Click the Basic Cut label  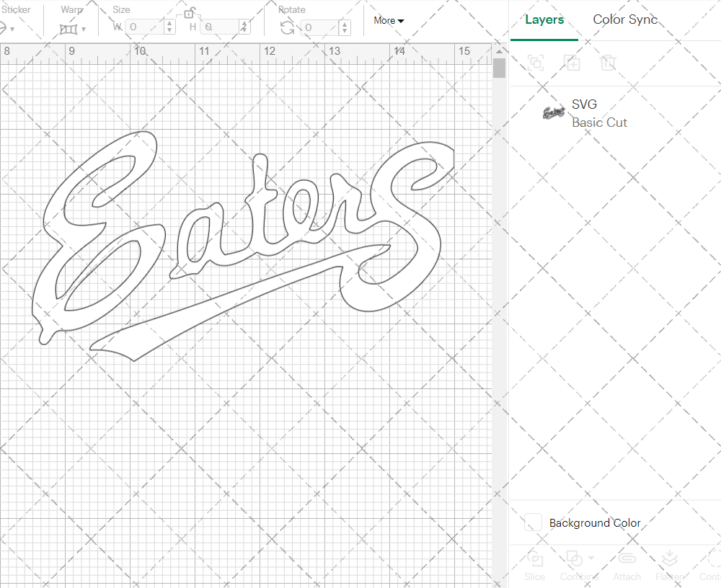[599, 122]
